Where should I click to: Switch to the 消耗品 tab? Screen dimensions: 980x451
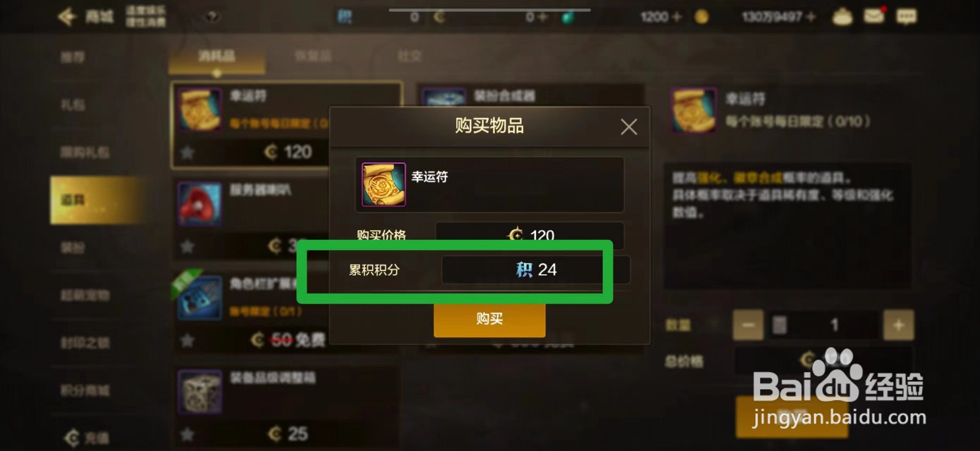coord(217,56)
